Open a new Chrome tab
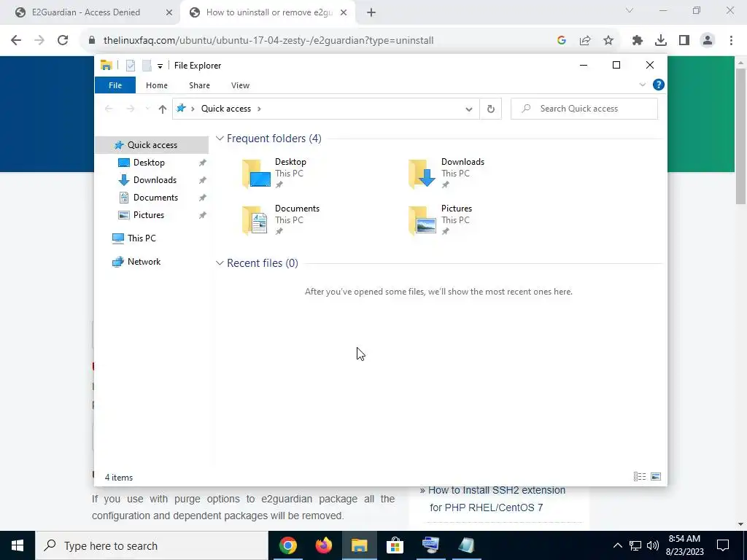 [x=371, y=12]
